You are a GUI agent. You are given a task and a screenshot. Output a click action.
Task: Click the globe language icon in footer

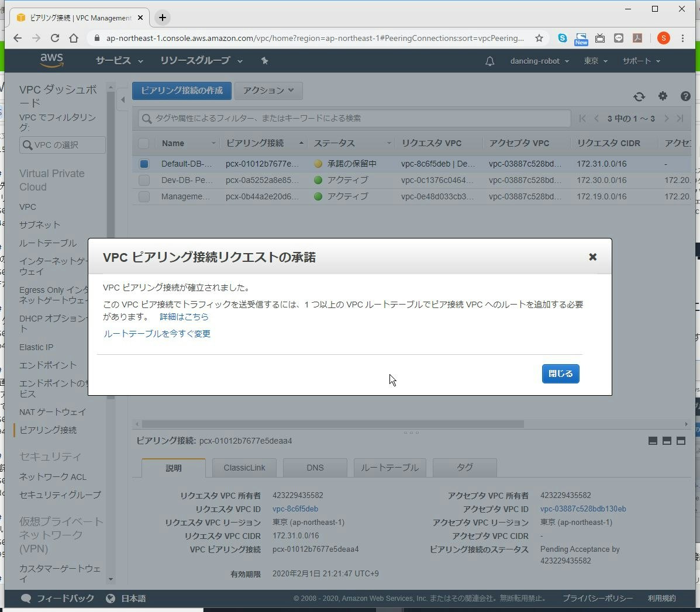point(111,598)
